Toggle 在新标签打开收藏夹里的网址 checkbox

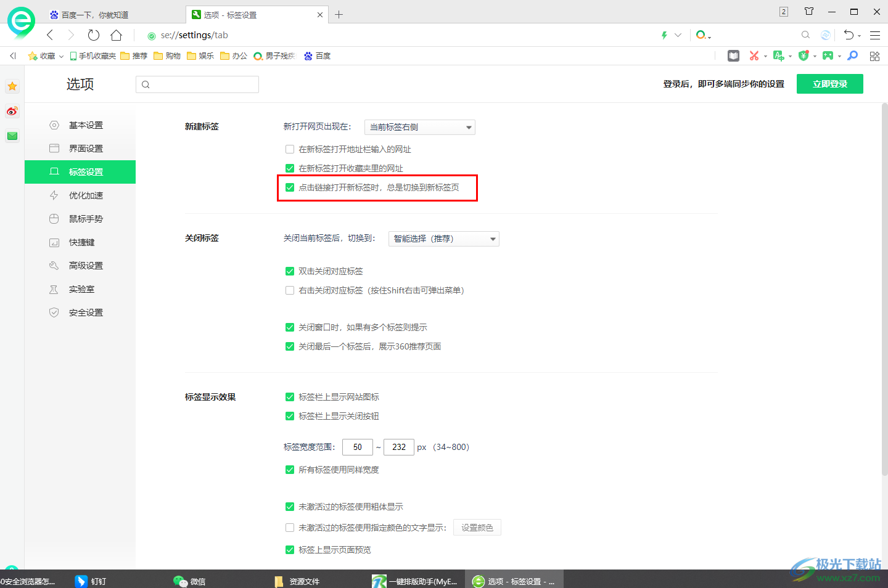click(290, 168)
